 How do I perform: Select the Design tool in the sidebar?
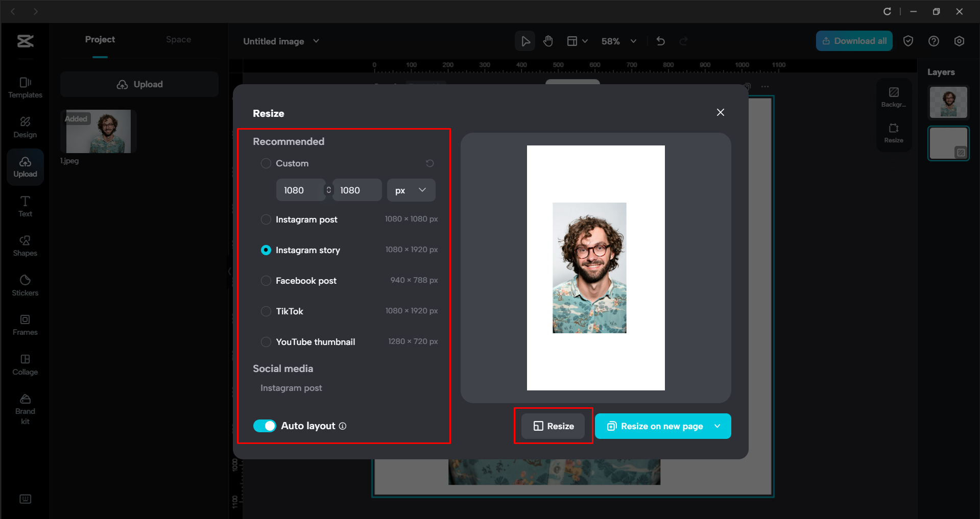point(25,127)
